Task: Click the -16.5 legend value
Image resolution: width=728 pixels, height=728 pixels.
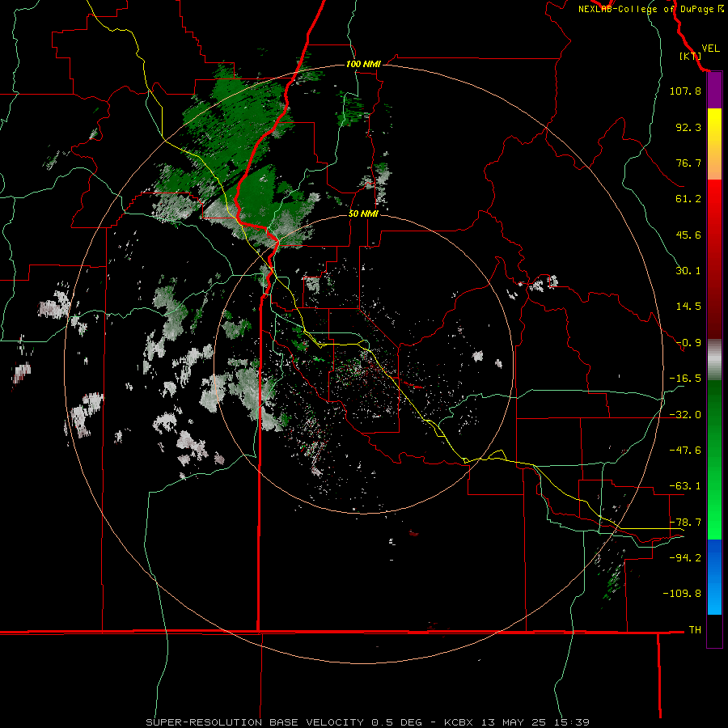Action: pos(685,379)
